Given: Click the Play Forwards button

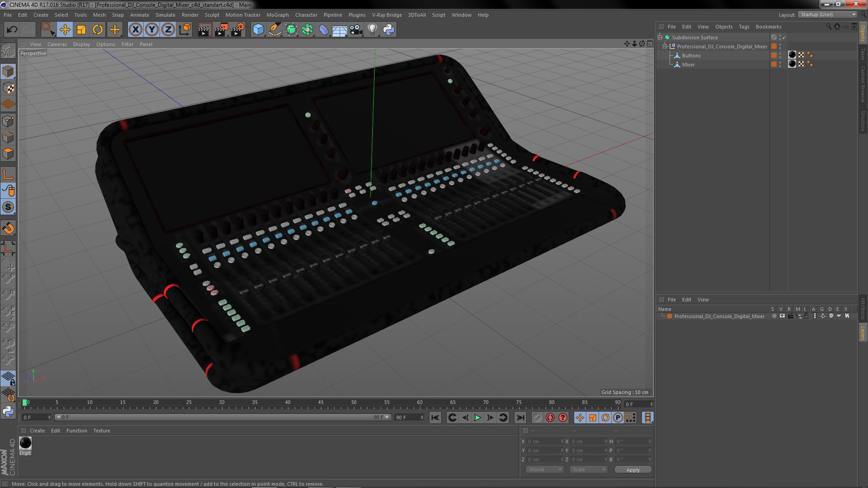Looking at the screenshot, I should pos(477,418).
